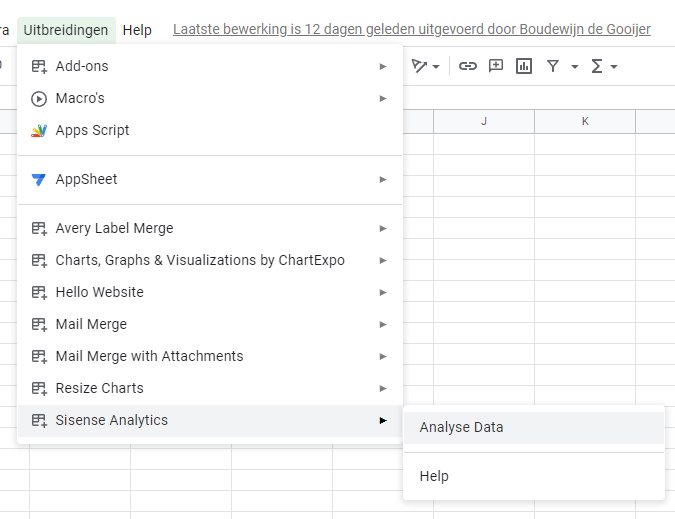
Task: Click the Sisense Analytics submenu arrow
Action: [383, 420]
